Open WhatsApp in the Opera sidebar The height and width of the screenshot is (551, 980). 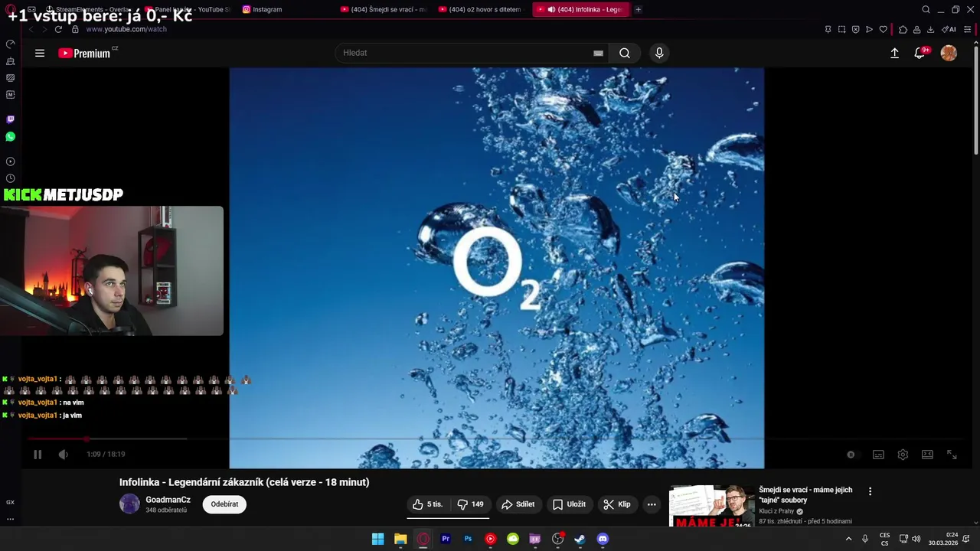(10, 136)
